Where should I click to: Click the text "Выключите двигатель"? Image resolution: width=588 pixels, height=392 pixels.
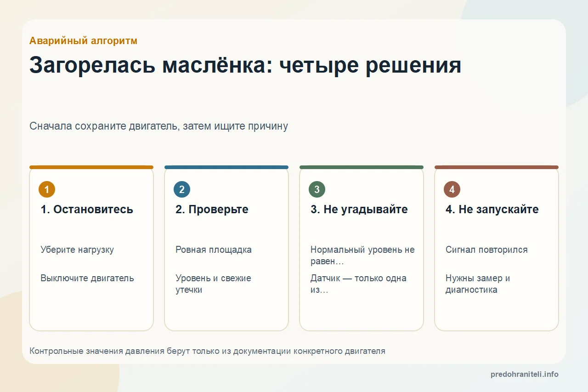(x=87, y=278)
